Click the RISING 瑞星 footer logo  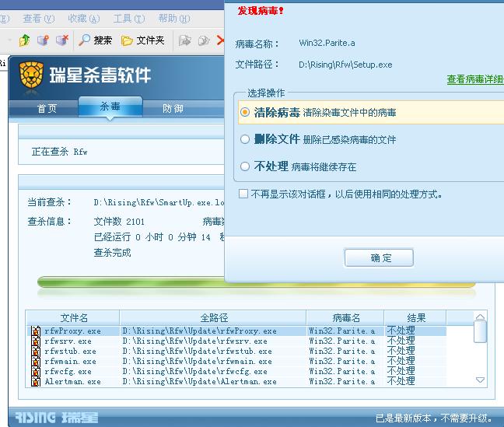pyautogui.click(x=57, y=418)
